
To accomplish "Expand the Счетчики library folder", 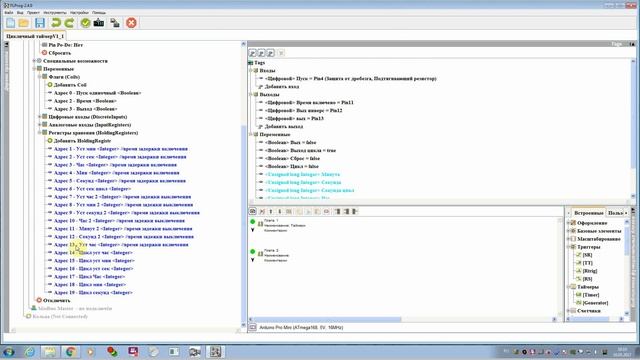I will click(x=568, y=311).
